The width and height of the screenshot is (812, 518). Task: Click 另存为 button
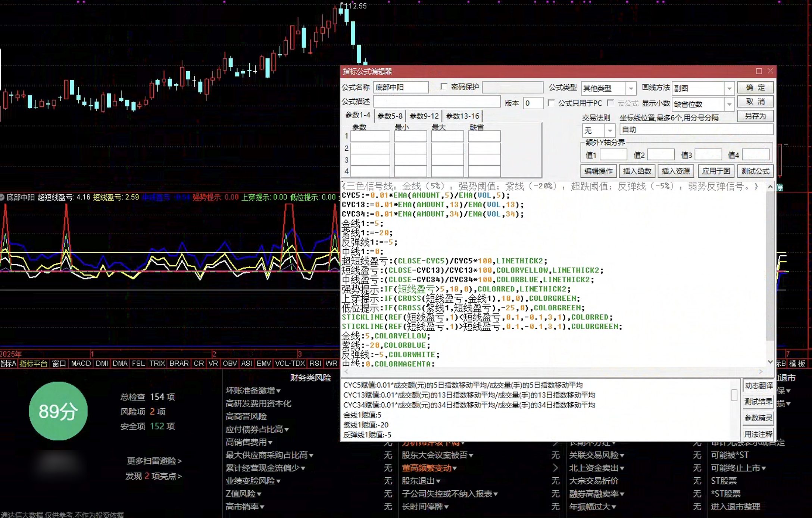755,116
